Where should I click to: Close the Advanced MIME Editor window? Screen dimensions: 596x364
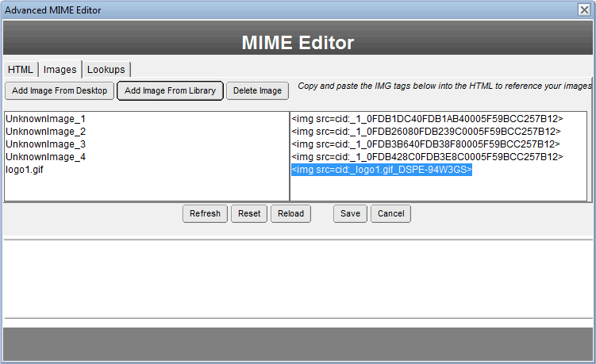[x=583, y=10]
